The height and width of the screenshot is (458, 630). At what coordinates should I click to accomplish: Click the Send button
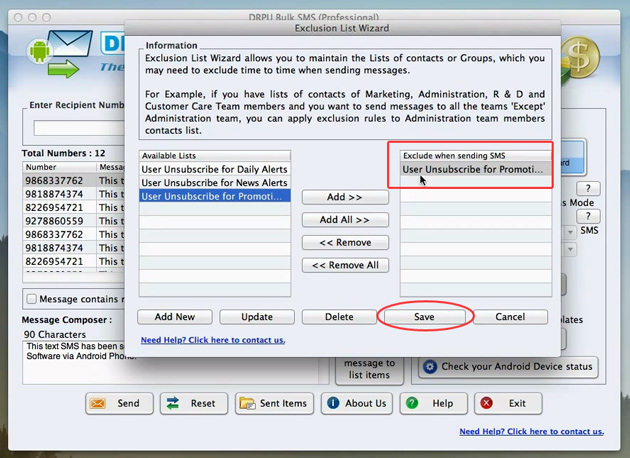[x=119, y=403]
